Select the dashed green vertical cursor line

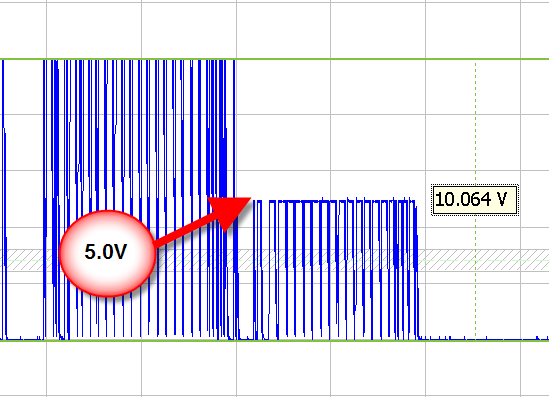pos(475,201)
